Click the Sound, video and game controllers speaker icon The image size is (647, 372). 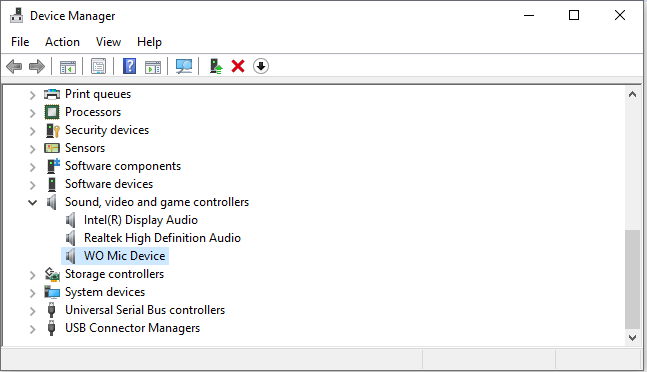[52, 202]
